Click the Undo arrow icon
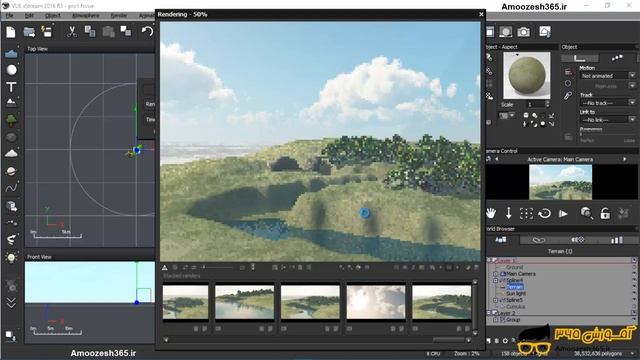This screenshot has height=360, width=640. click(x=147, y=31)
